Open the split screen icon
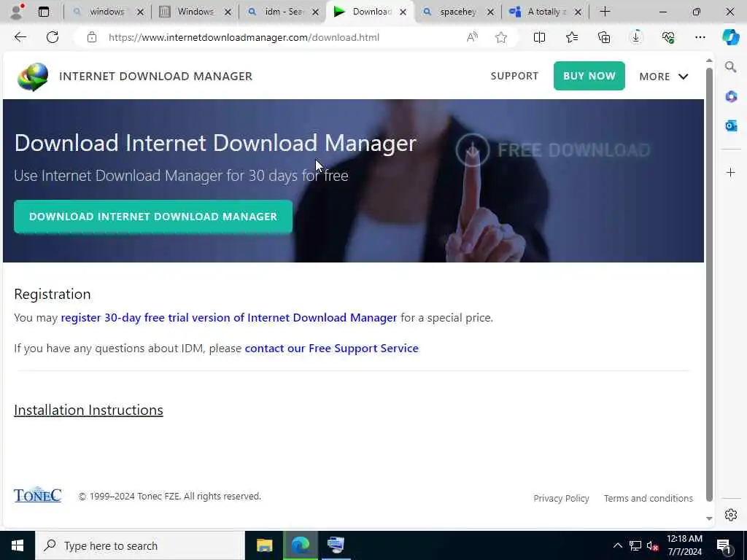 pos(539,37)
